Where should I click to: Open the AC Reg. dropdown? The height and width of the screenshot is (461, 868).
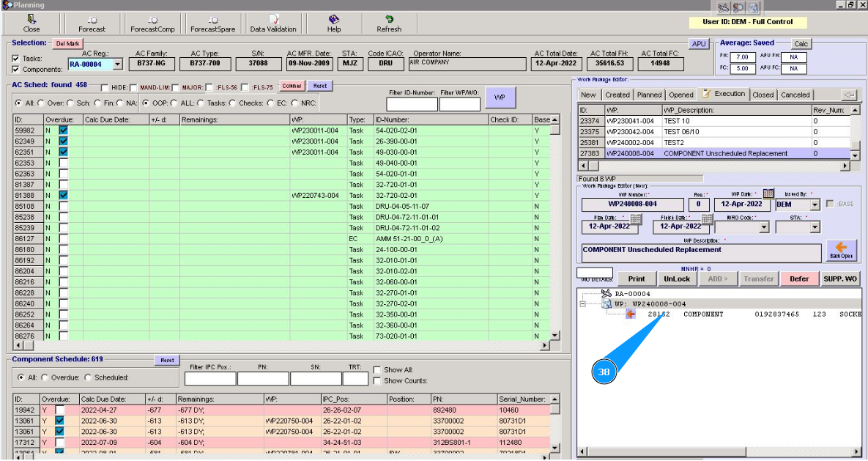tap(118, 65)
